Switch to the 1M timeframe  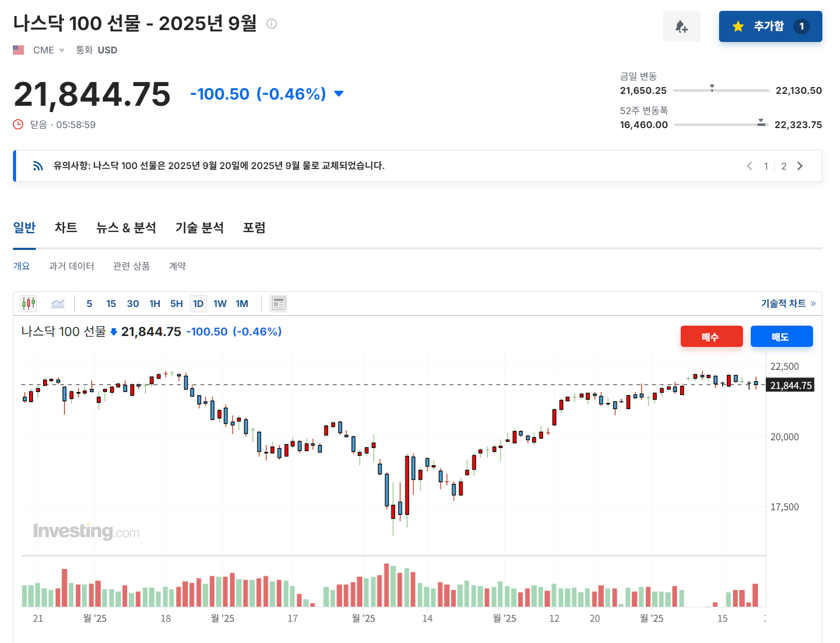[242, 303]
